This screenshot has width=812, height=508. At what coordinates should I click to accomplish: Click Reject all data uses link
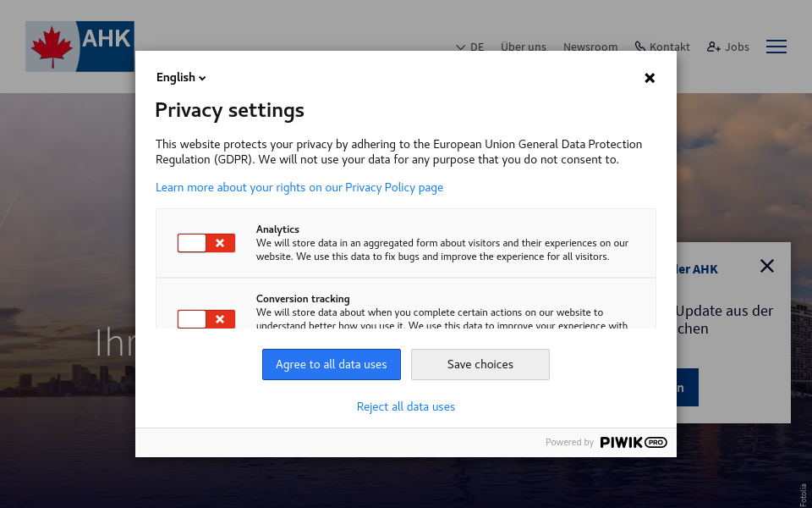coord(406,406)
